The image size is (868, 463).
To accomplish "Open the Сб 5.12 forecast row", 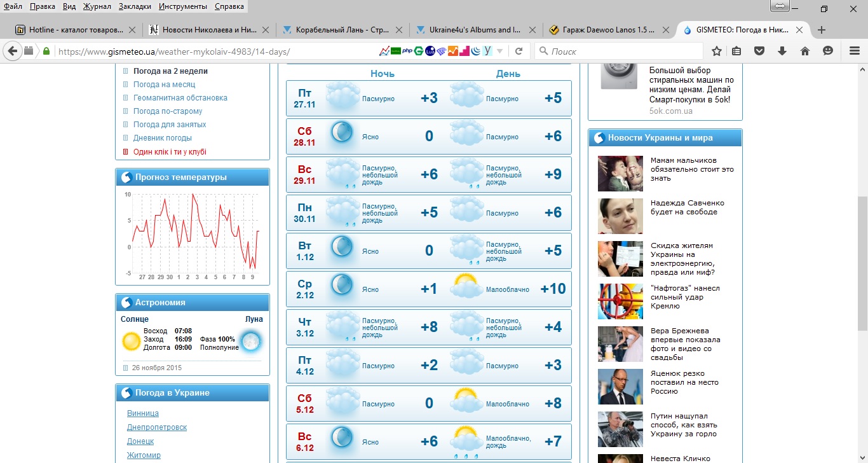I will click(429, 404).
